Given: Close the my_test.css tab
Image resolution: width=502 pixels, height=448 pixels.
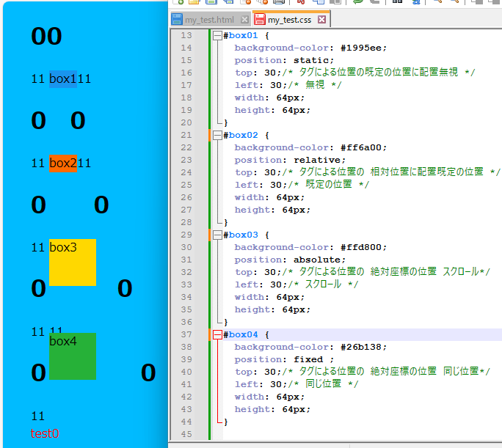Looking at the screenshot, I should pyautogui.click(x=321, y=20).
